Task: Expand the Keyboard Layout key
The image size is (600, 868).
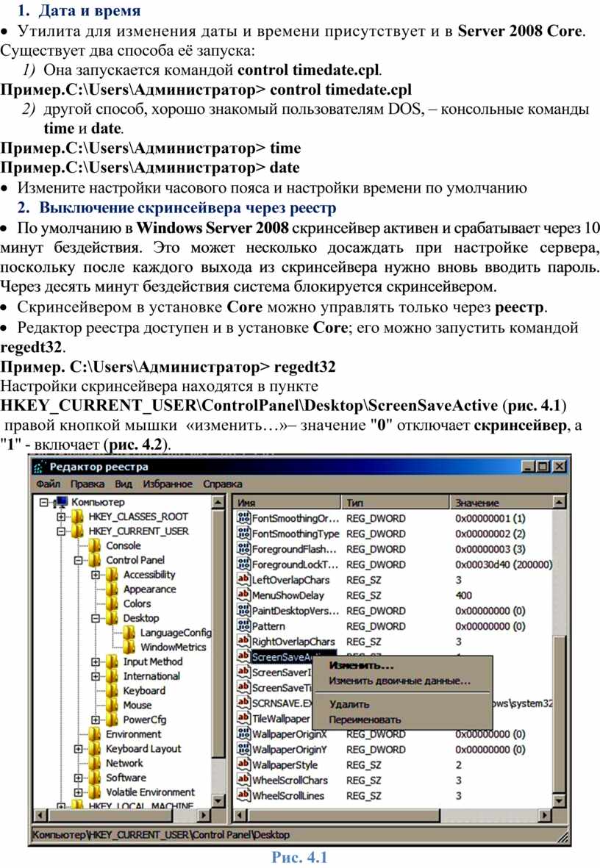Action: click(x=79, y=748)
